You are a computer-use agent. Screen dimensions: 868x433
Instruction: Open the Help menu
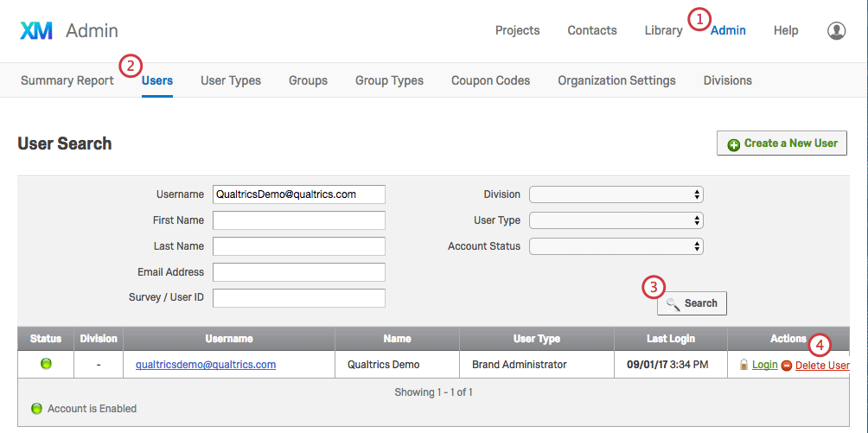coord(786,30)
